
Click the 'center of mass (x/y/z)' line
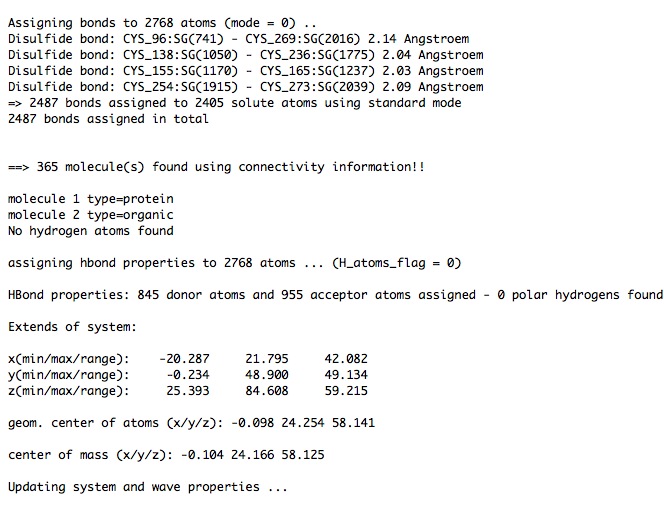coord(166,455)
